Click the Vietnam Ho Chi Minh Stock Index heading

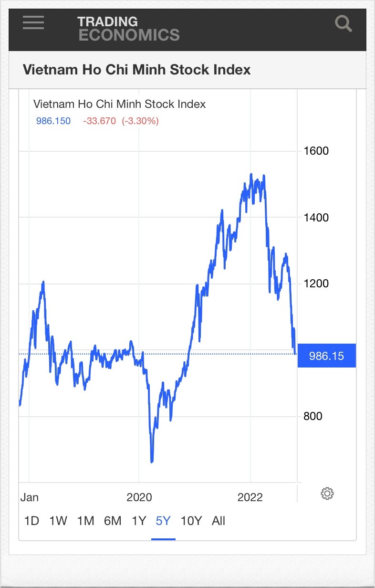point(136,70)
